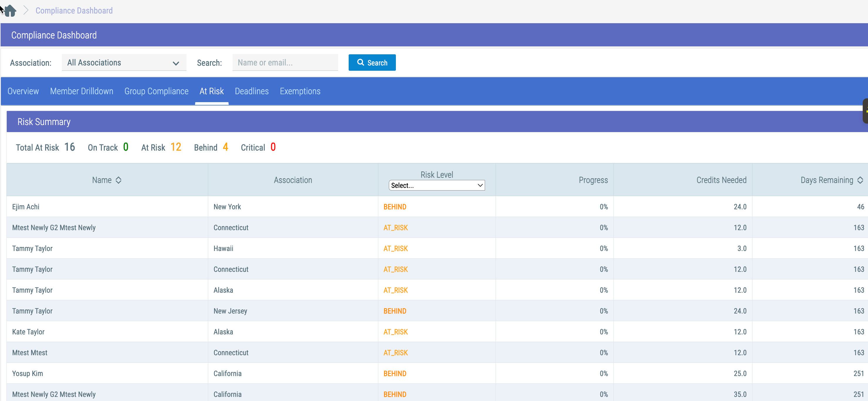
Task: Click the Kate Taylor member name
Action: pyautogui.click(x=28, y=332)
